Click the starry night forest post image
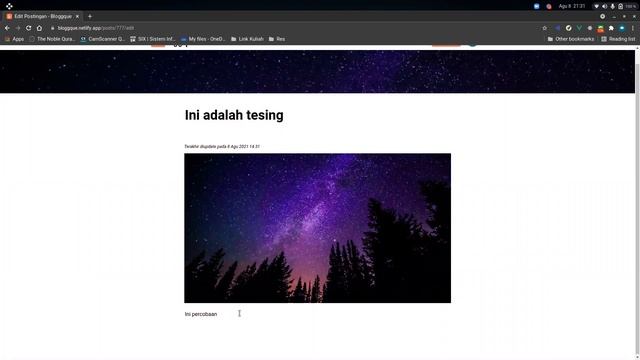 (x=318, y=228)
